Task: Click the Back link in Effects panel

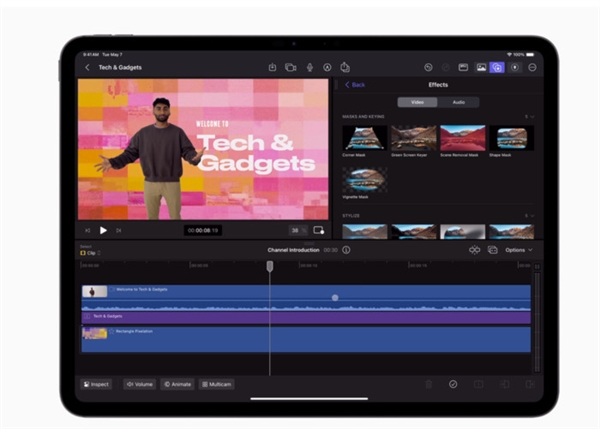Action: 355,85
